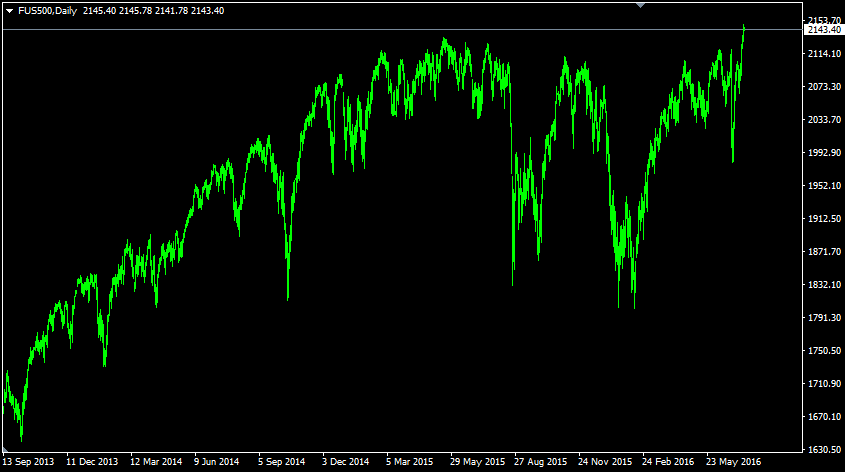Open the chart dropdown arrow beside FUS500,Daily
The height and width of the screenshot is (472, 845).
tap(9, 11)
